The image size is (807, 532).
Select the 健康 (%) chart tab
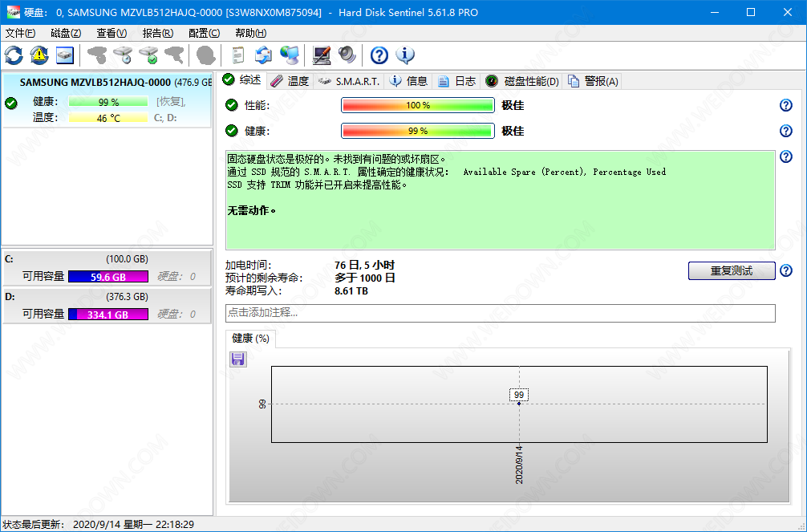250,339
